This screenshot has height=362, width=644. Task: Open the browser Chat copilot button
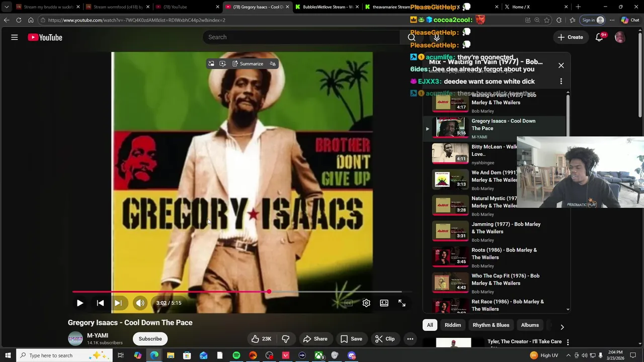pyautogui.click(x=630, y=20)
